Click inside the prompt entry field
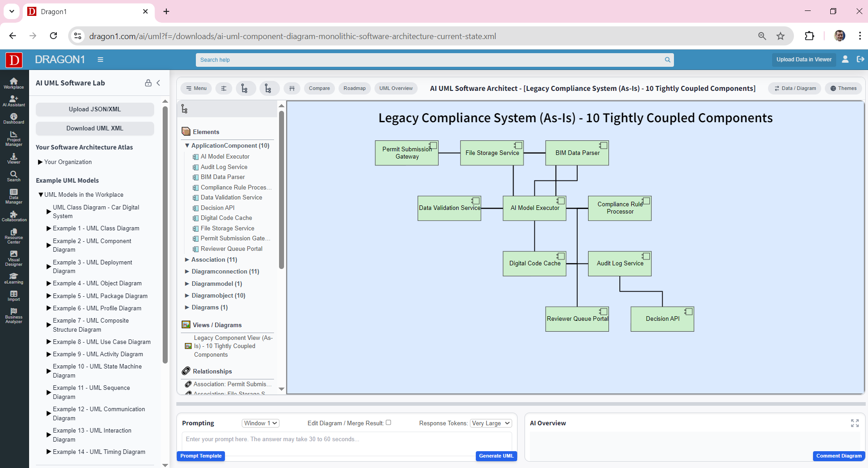 coord(345,439)
